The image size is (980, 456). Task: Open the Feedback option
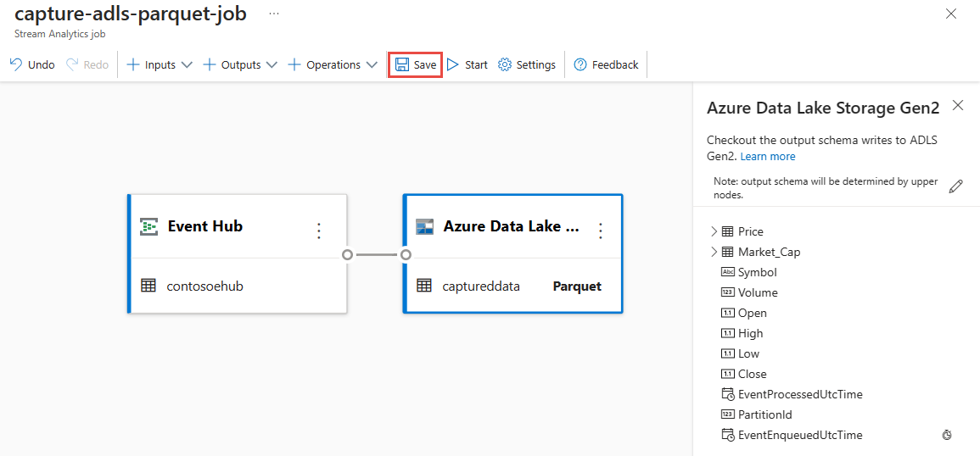[x=607, y=65]
